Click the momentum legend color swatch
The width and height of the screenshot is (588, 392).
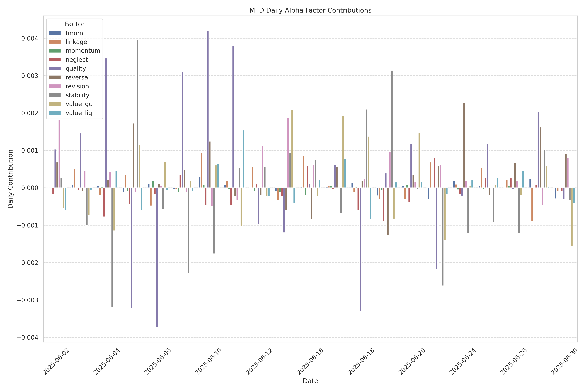[55, 51]
